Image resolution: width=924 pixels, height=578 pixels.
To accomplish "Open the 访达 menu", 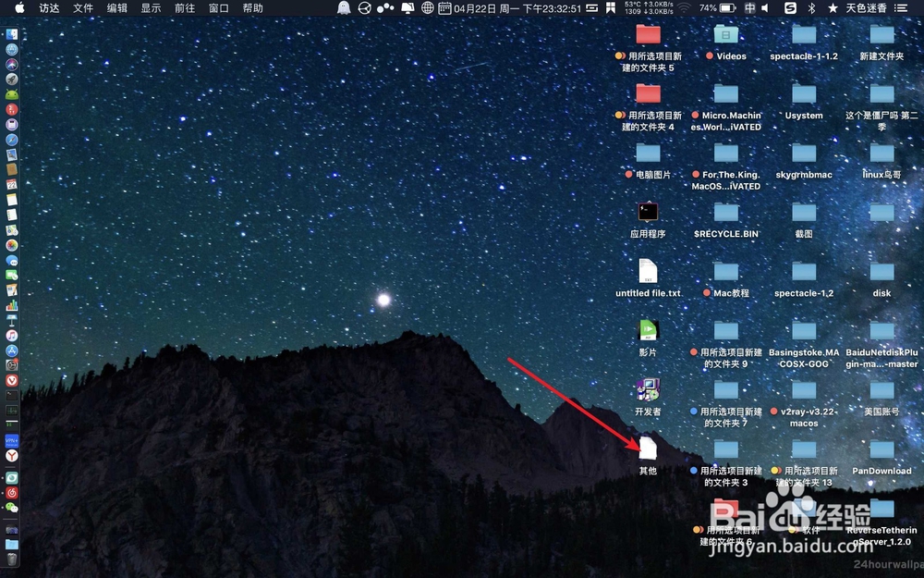I will point(50,7).
